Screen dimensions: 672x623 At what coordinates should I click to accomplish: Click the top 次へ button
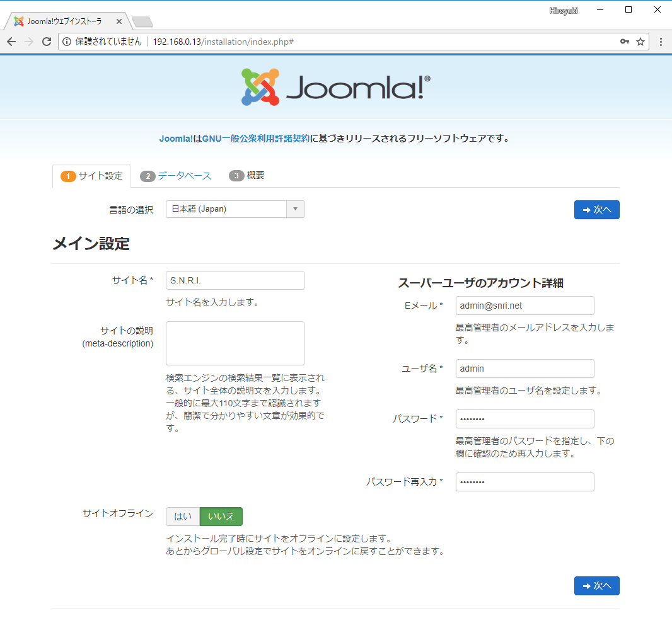pos(596,210)
